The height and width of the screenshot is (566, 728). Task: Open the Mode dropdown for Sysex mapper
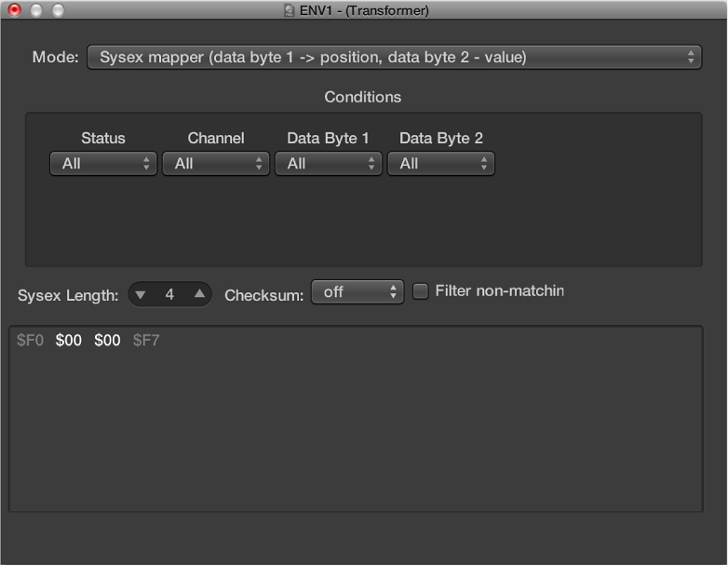[394, 57]
